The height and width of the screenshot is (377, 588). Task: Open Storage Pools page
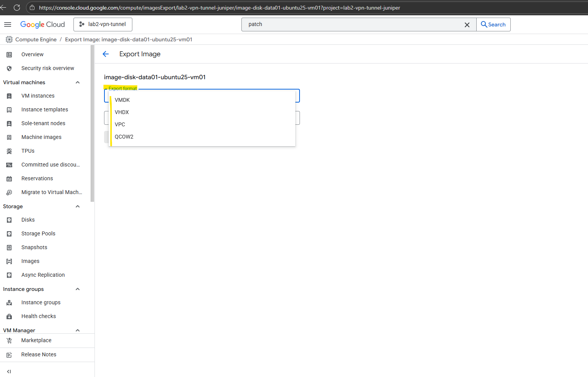click(x=38, y=233)
